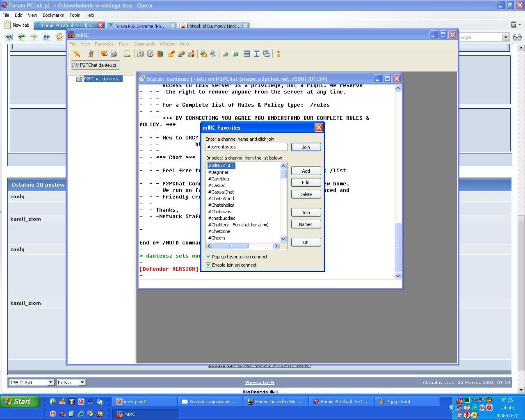
Task: Open mIRC Tools menu
Action: (123, 44)
